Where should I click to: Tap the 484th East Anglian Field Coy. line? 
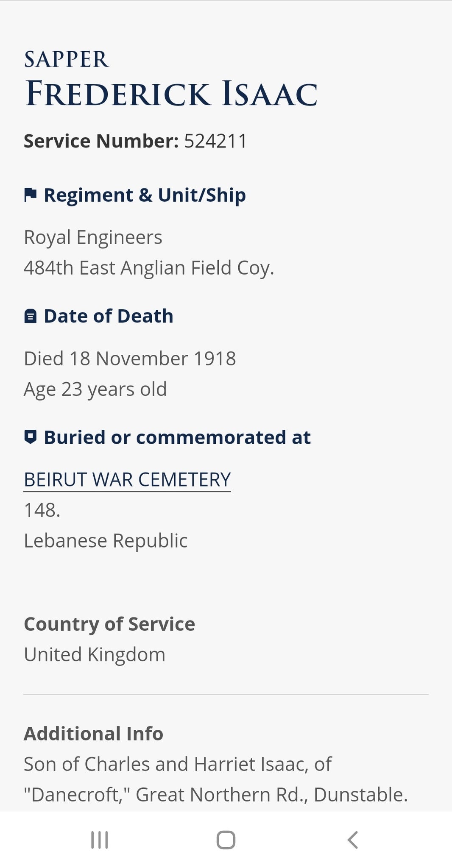click(149, 268)
